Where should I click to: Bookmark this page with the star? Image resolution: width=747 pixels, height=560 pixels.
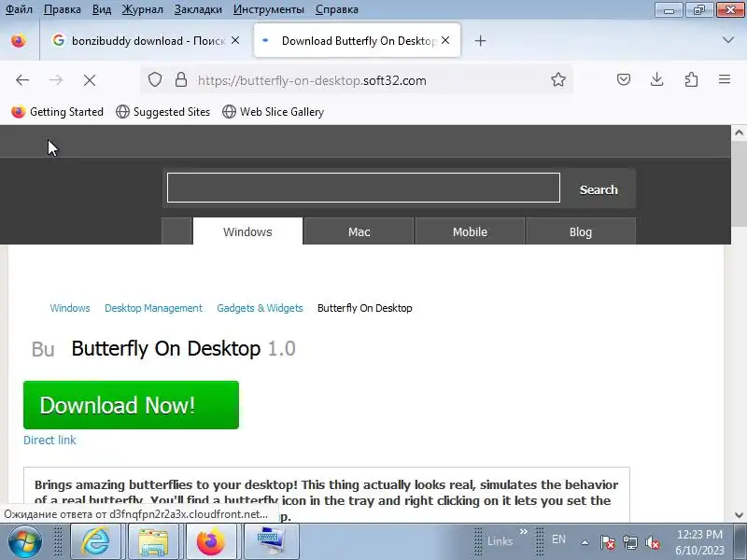[x=558, y=79]
